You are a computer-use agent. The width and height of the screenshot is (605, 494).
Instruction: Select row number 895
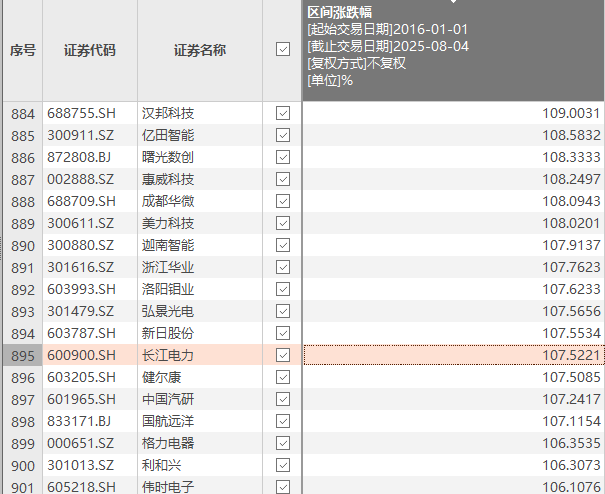tap(23, 355)
